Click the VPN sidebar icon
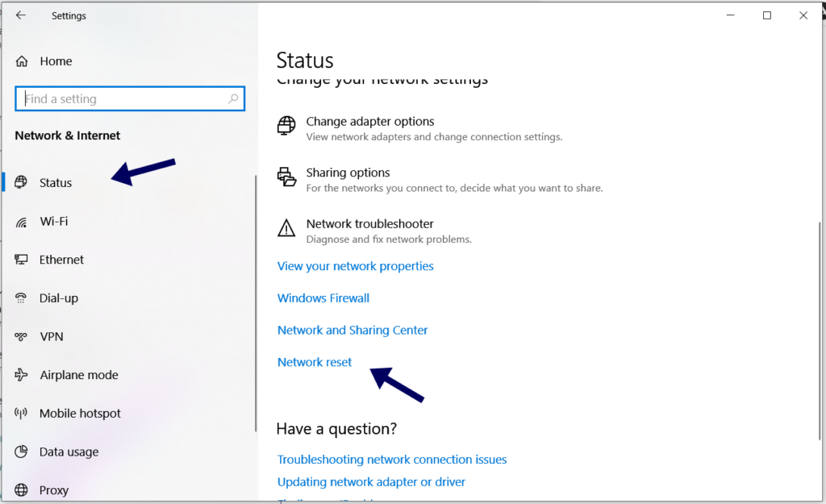 (x=22, y=336)
